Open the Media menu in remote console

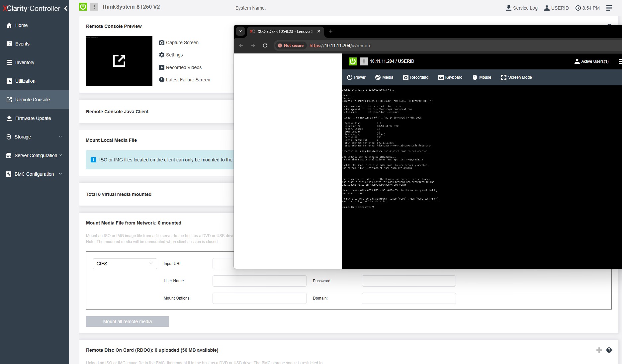[x=384, y=77]
